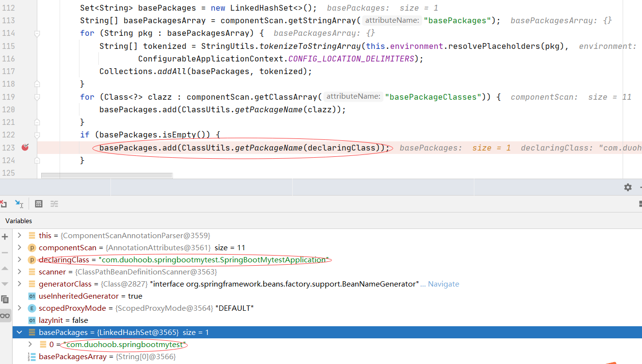The width and height of the screenshot is (642, 364).
Task: Click the enum icon beside scopedProxyMode
Action: tap(32, 308)
